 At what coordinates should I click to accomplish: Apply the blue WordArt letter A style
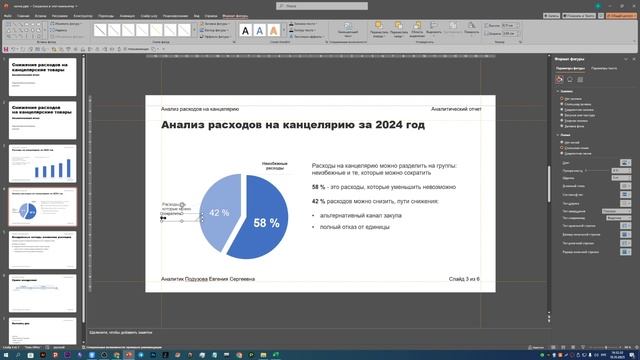pos(260,30)
